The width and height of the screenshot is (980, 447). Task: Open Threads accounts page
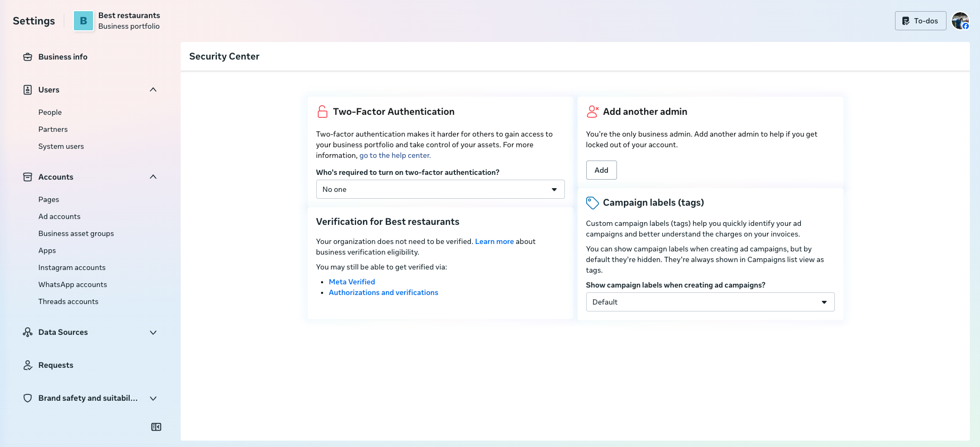69,301
